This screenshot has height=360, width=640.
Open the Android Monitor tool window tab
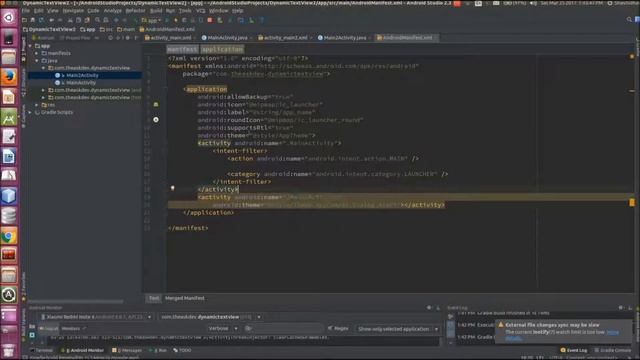point(82,350)
